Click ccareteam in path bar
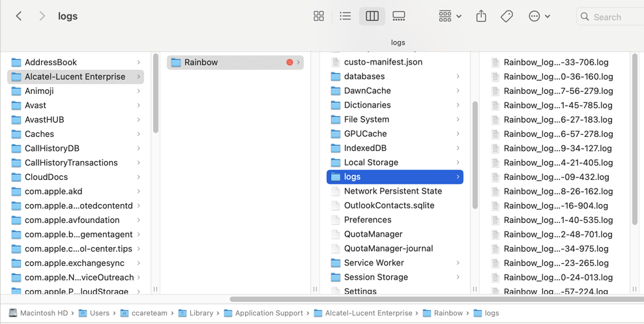Screen dimensions: 644x324 pyautogui.click(x=144, y=313)
